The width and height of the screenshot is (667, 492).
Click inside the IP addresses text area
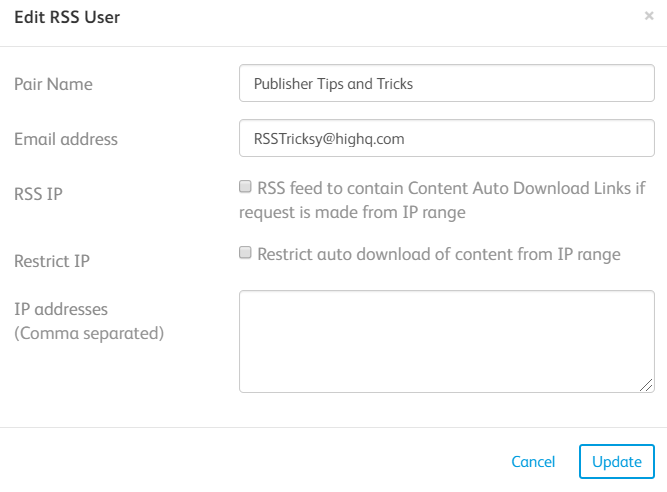coord(447,341)
